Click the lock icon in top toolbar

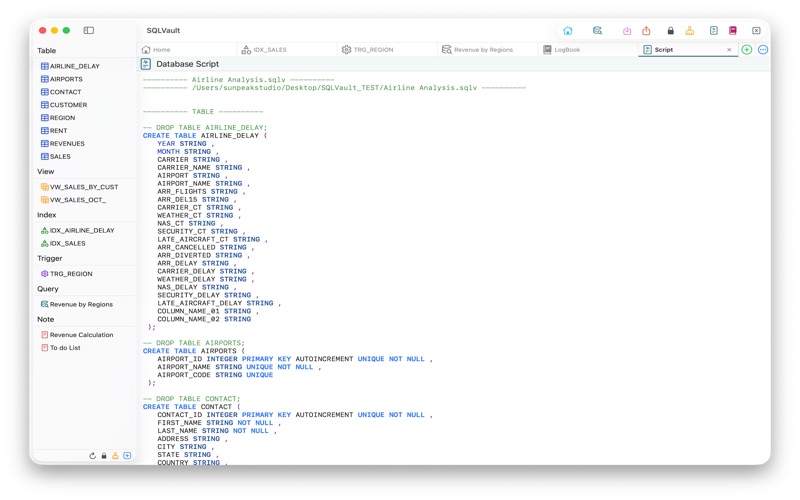point(670,31)
